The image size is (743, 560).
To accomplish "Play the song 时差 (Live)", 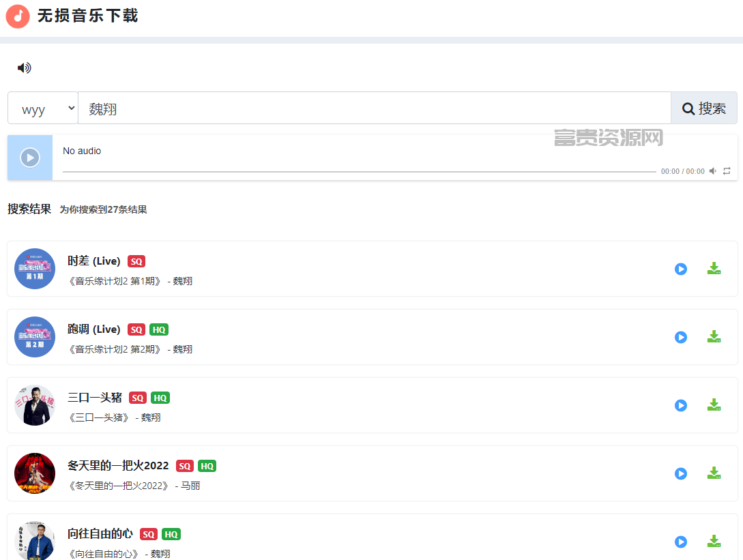I will [x=681, y=269].
